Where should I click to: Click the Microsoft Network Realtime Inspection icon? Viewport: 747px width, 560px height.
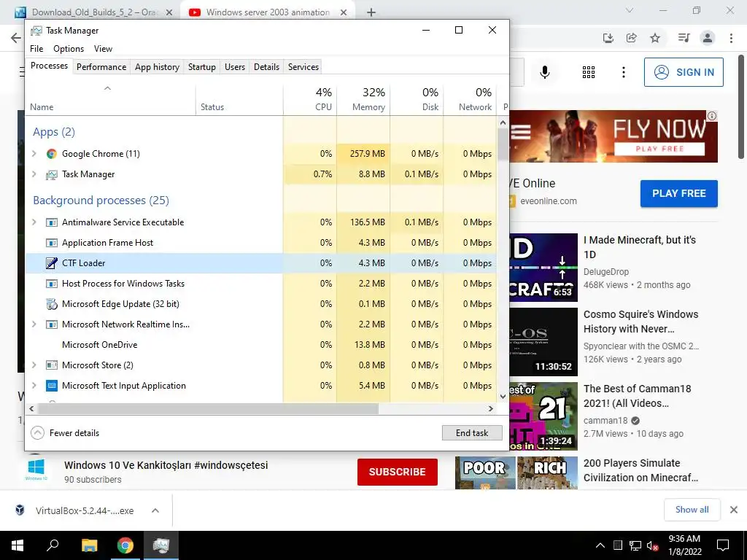point(52,324)
